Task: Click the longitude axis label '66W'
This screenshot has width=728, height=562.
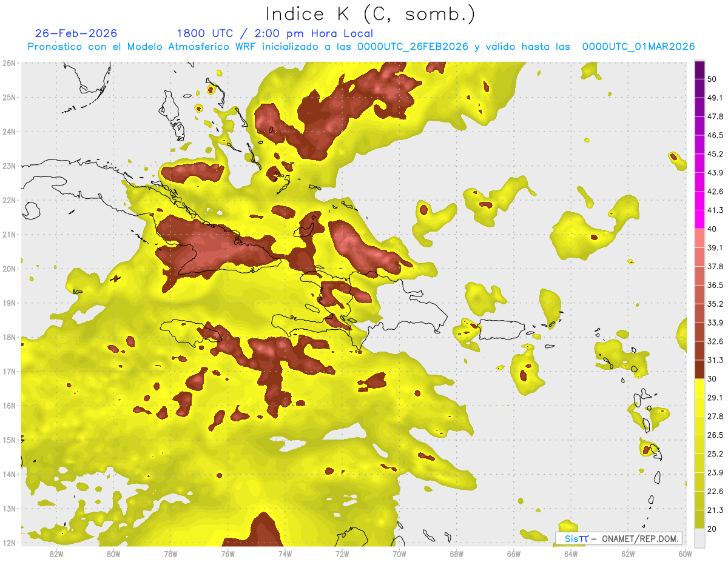Action: tap(513, 554)
